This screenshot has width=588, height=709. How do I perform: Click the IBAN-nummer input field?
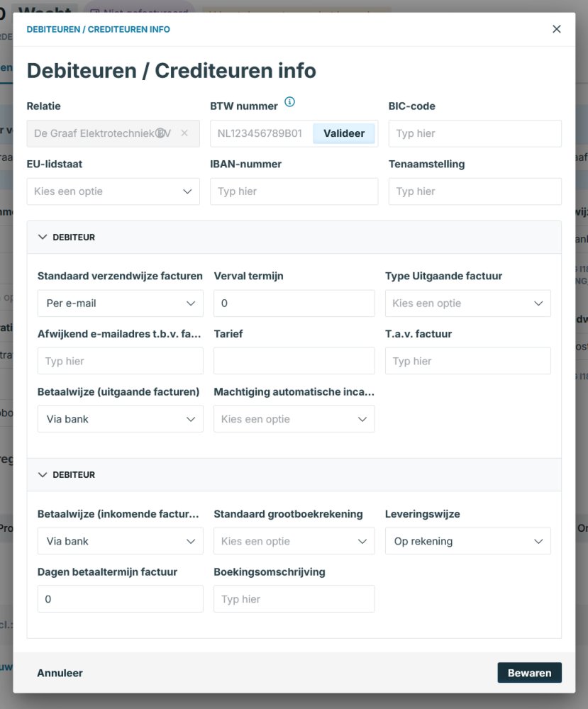pos(294,191)
